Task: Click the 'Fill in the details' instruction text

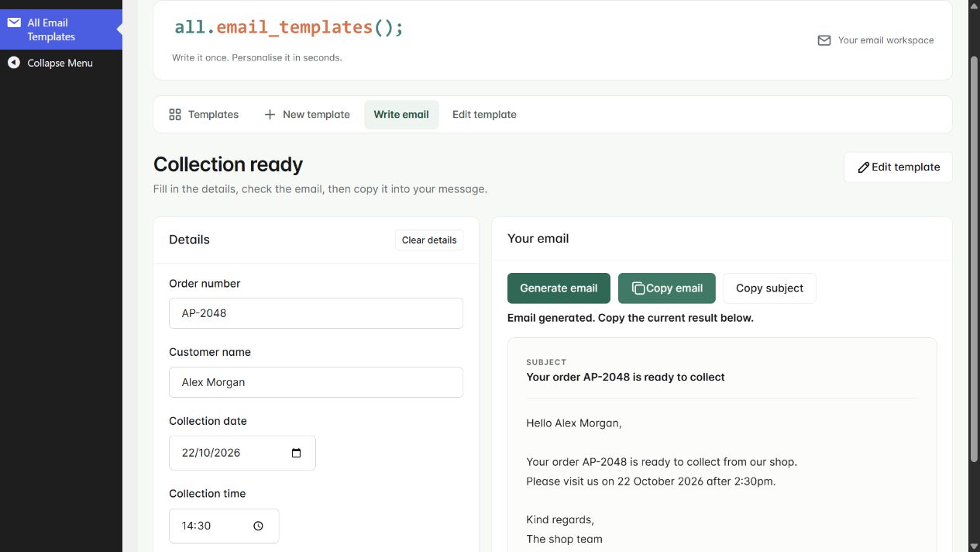Action: click(x=320, y=189)
